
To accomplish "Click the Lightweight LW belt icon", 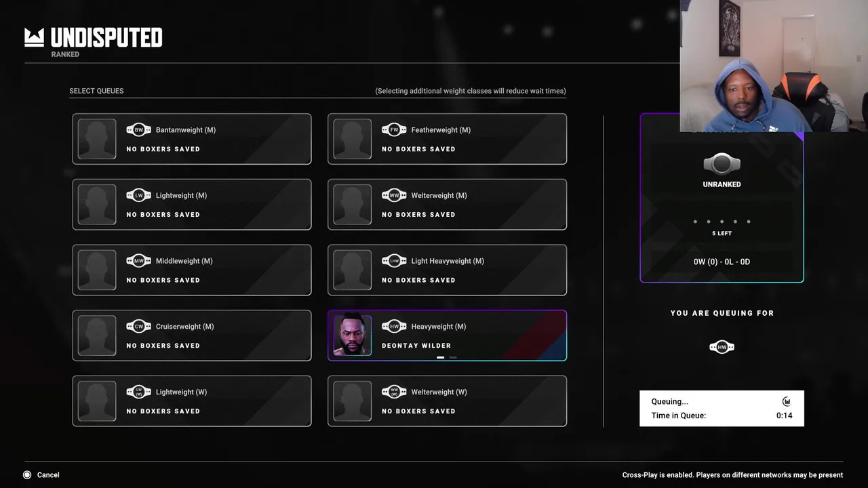I will (138, 195).
